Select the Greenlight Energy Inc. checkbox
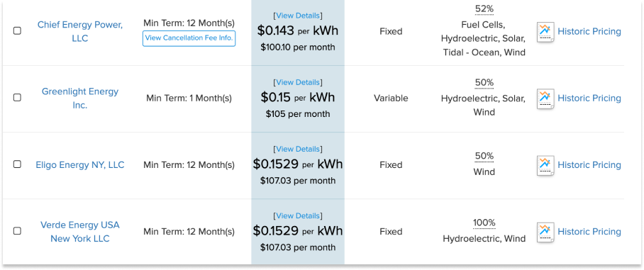This screenshot has height=270, width=644. [17, 98]
